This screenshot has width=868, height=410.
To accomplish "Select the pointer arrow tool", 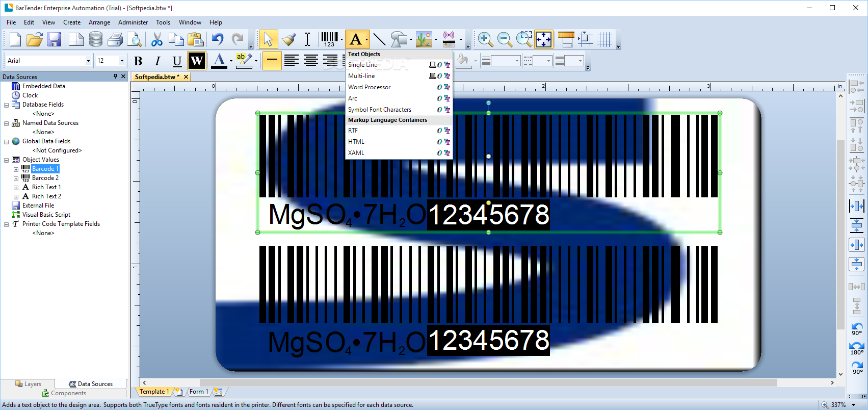I will pos(268,39).
